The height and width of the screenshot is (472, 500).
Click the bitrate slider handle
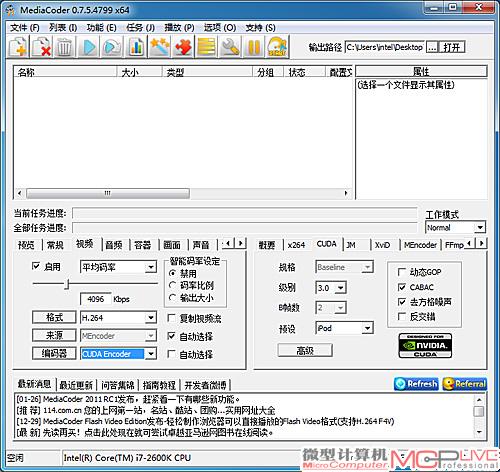click(x=67, y=284)
